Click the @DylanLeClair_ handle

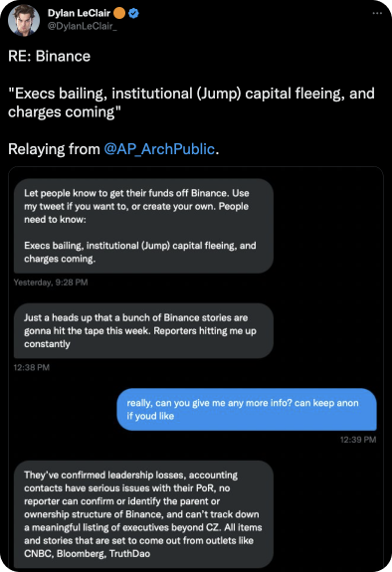[83, 26]
